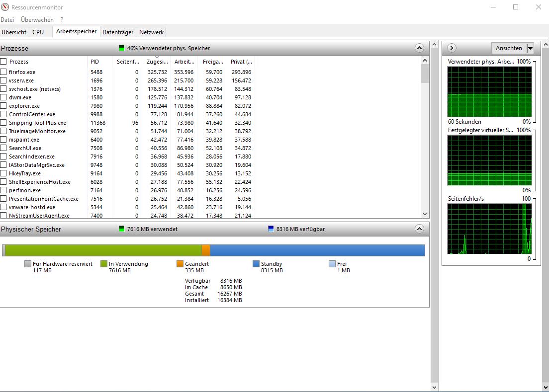Switch to the Übersicht tab
Viewport: 549px width, 392px height.
tap(14, 32)
